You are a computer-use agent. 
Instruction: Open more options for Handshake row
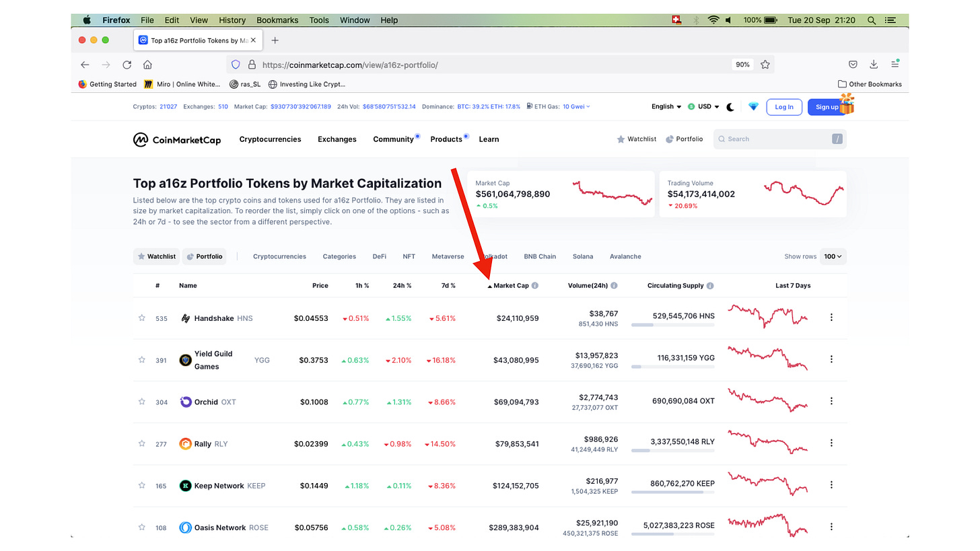[831, 318]
